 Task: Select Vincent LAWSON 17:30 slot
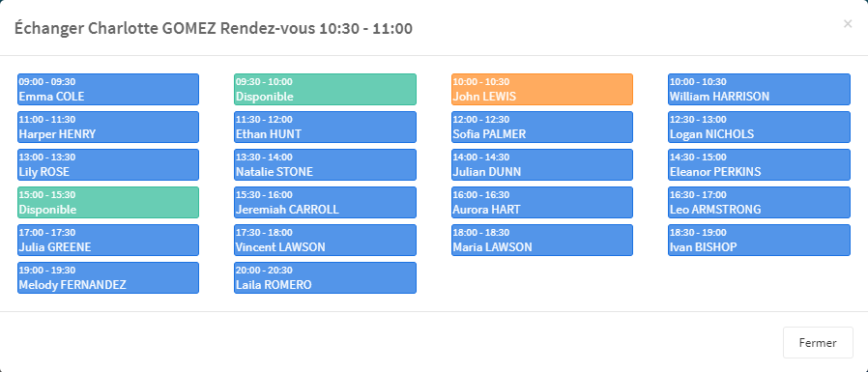pyautogui.click(x=325, y=240)
